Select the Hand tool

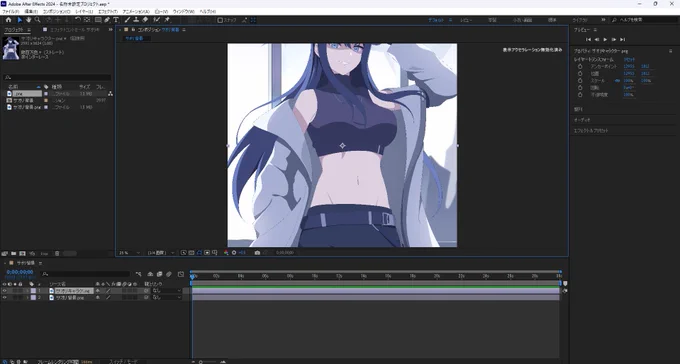click(x=29, y=20)
